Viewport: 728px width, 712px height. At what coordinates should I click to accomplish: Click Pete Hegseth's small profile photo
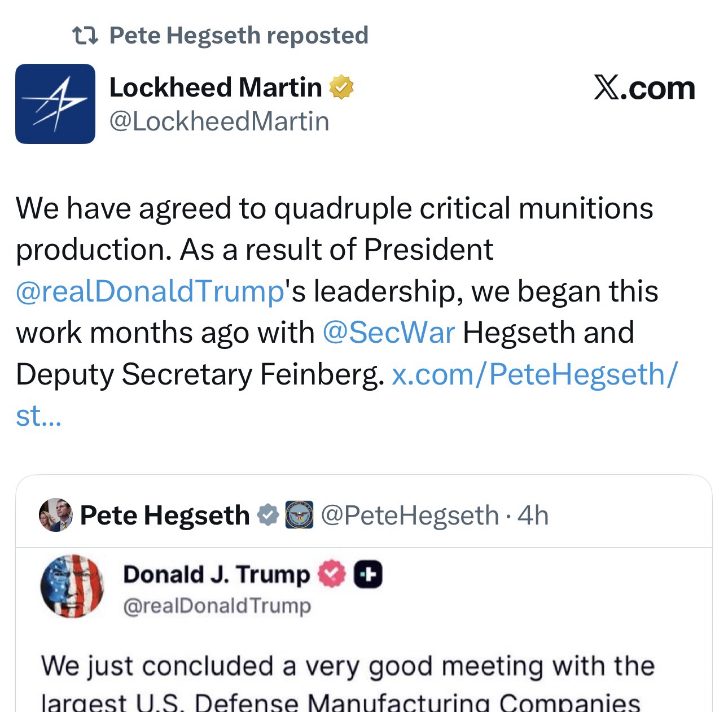55,515
